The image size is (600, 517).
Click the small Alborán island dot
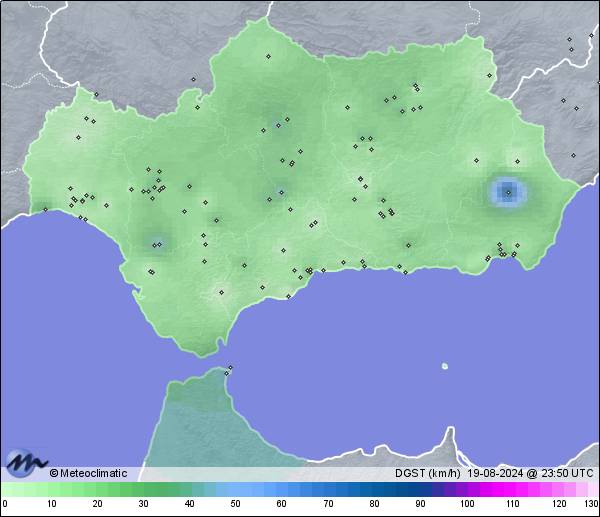coord(444,366)
